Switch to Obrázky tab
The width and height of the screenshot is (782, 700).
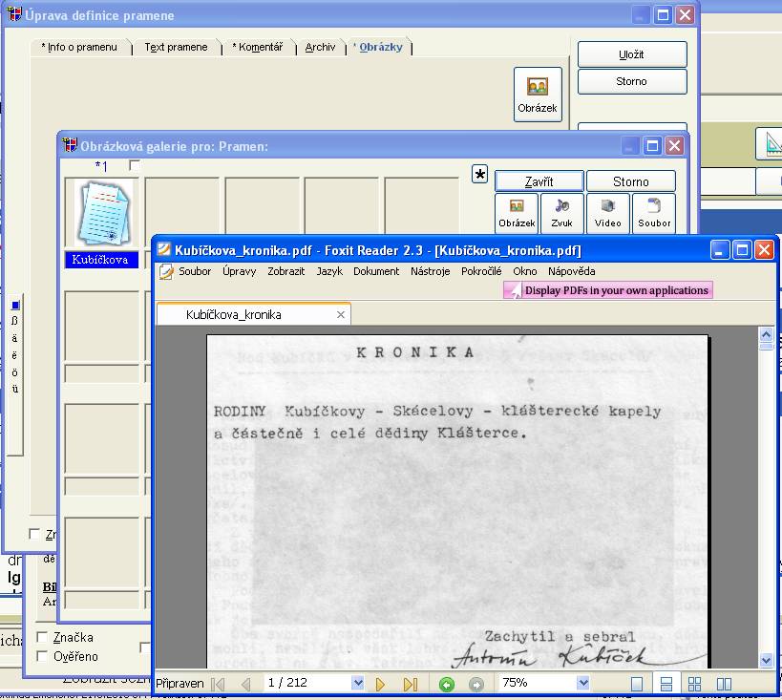[x=378, y=47]
